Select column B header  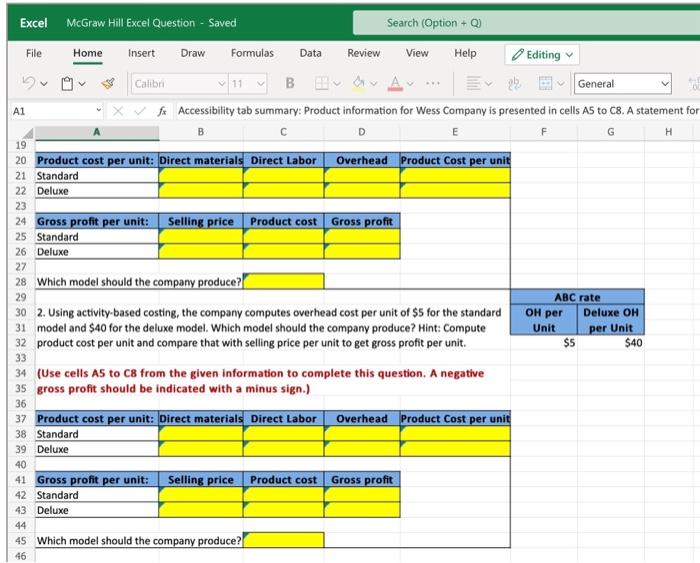201,132
